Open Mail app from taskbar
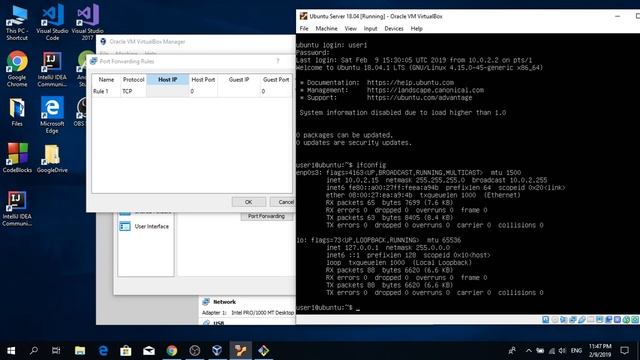This screenshot has width=640, height=360. coord(149,351)
